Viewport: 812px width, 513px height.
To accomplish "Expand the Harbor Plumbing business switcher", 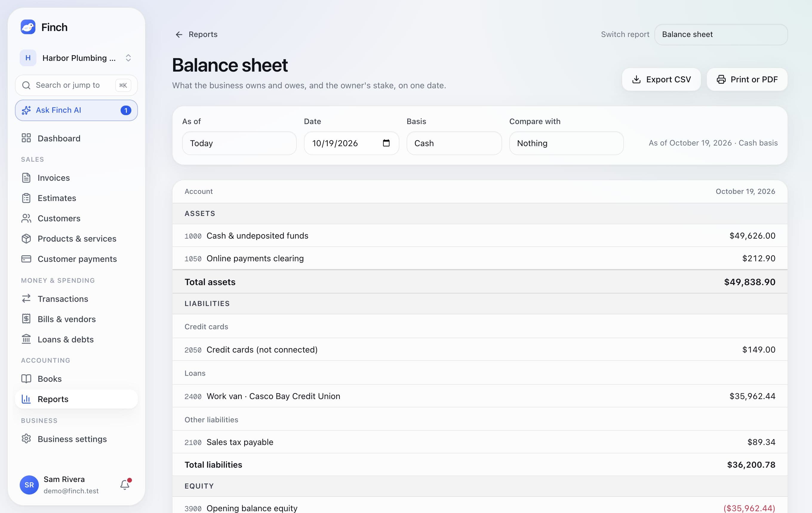I will (x=76, y=58).
